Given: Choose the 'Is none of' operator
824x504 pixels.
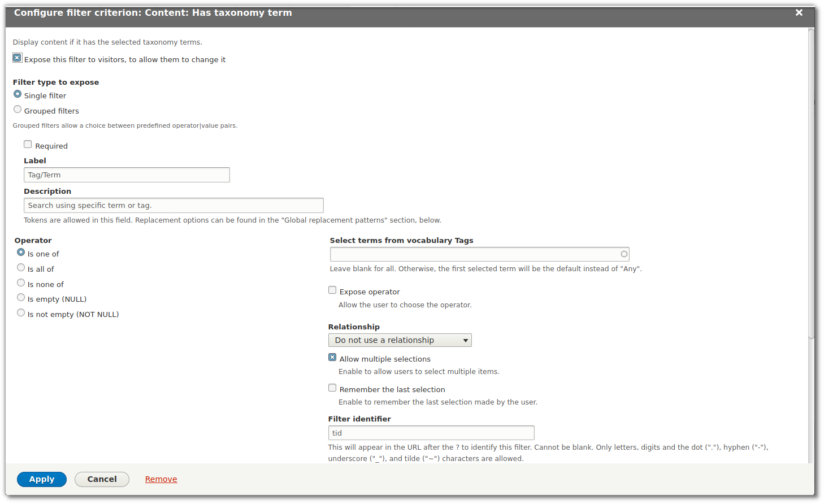Looking at the screenshot, I should pos(21,282).
